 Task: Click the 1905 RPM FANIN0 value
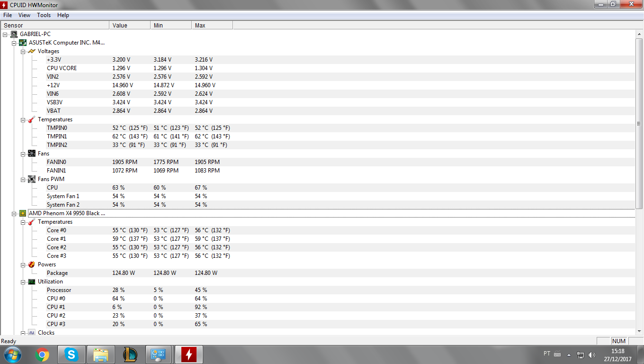pos(125,162)
